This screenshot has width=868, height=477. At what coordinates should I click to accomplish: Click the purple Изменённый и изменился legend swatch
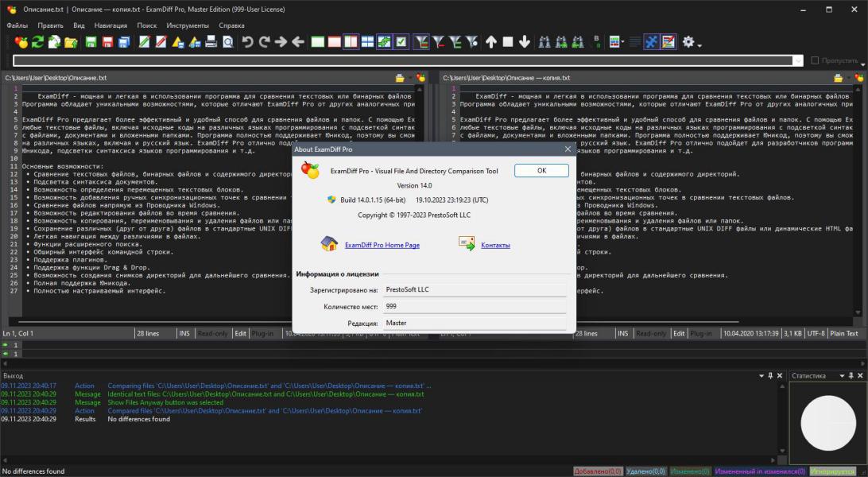pos(760,471)
